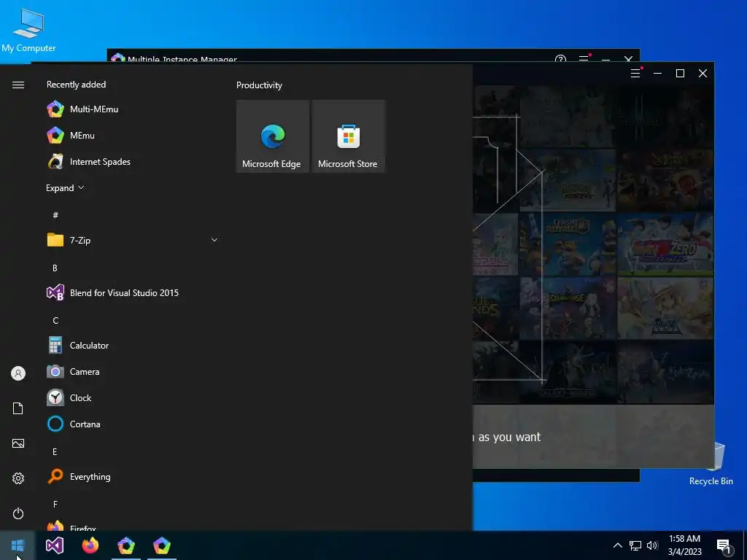Show hidden system tray icons
Viewport: 747px width, 560px height.
[617, 545]
